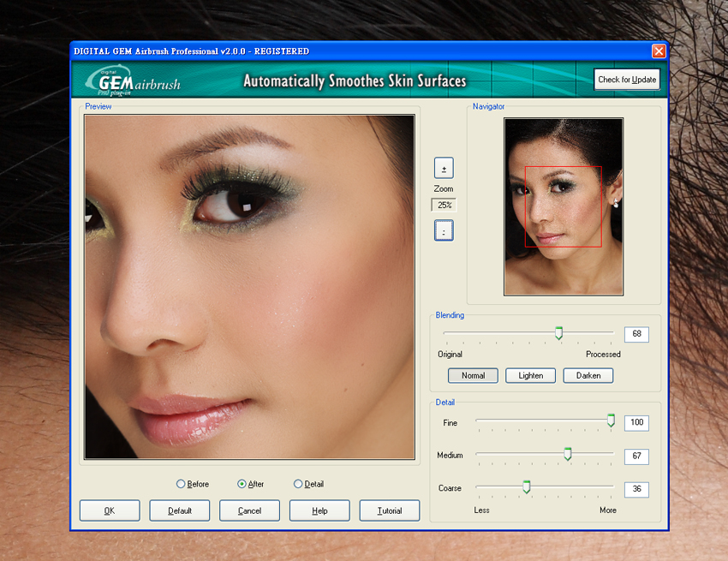Choose the Normal blending mode
This screenshot has height=561, width=728.
[473, 375]
